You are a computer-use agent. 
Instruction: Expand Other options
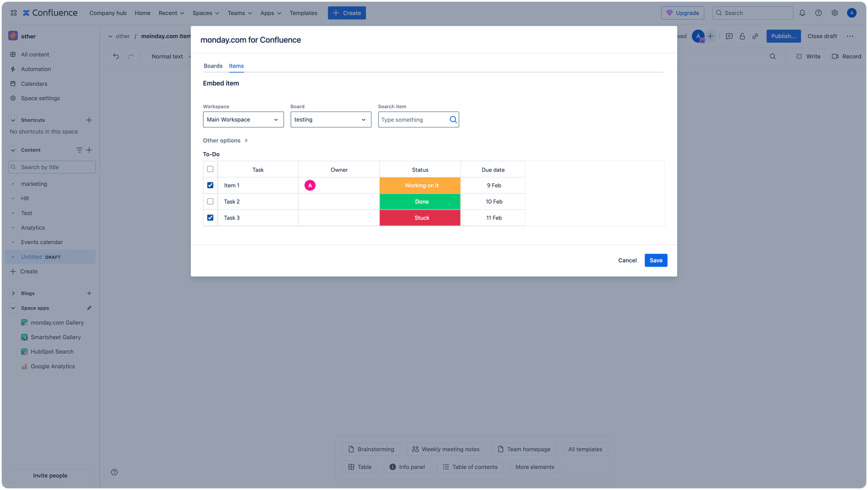pyautogui.click(x=225, y=141)
